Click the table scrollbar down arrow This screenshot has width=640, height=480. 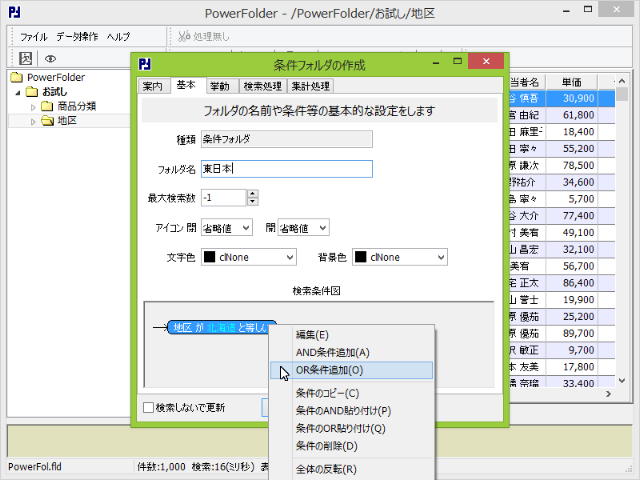coord(622,380)
